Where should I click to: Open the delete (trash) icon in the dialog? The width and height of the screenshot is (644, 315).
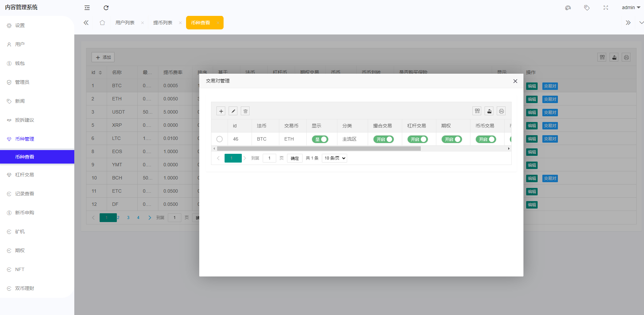pyautogui.click(x=245, y=111)
